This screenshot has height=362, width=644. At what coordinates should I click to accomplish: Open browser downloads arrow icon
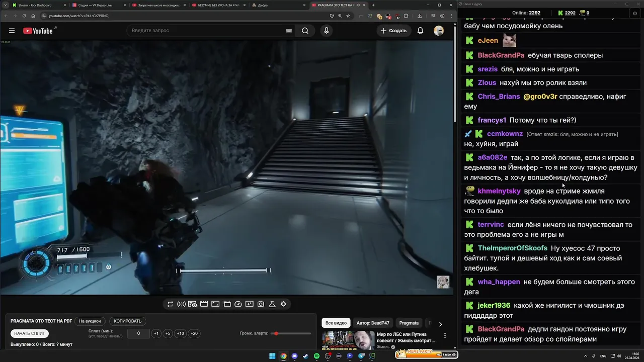[x=420, y=16]
